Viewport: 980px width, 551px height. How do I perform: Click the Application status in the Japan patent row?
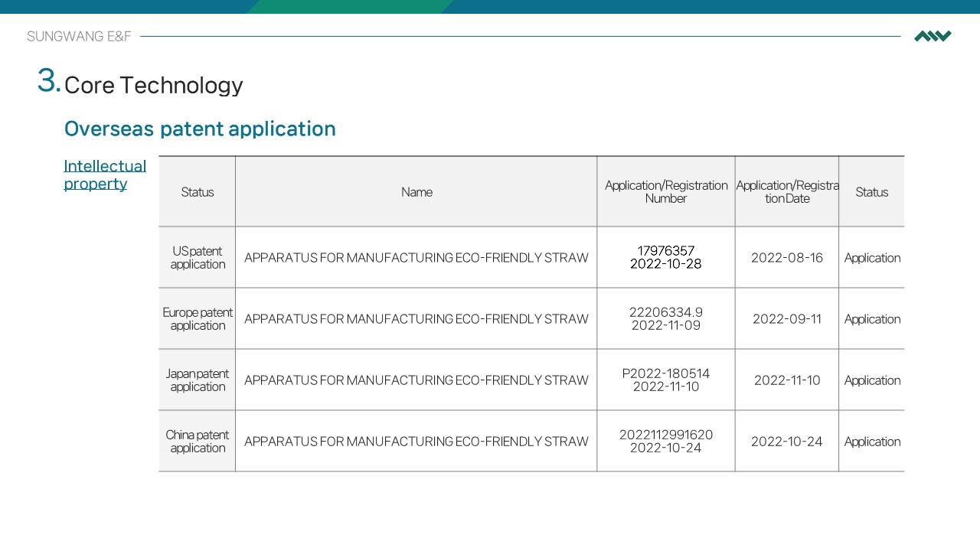pos(872,380)
